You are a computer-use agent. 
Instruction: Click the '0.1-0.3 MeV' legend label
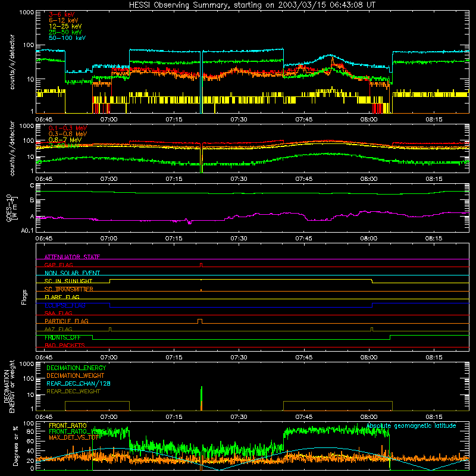tap(68, 128)
